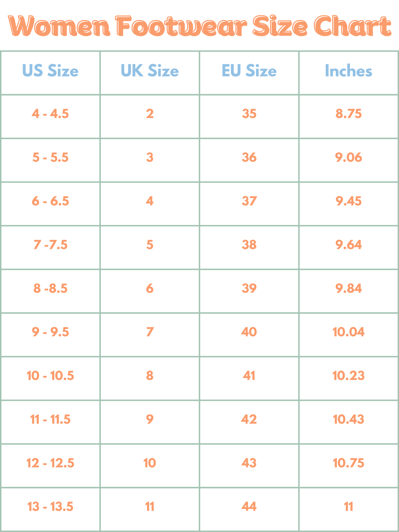
Task: Click the EU size 35 cell
Action: (x=249, y=114)
